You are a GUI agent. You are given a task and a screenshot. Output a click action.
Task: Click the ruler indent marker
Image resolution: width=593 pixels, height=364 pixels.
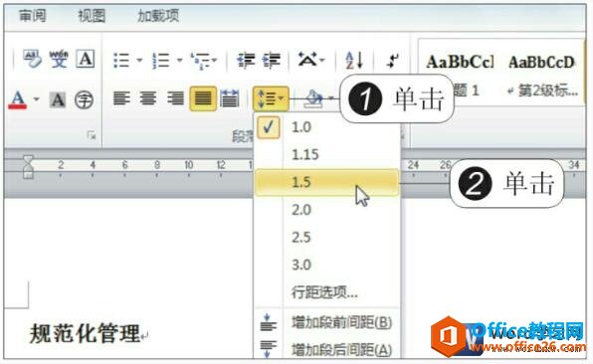28,167
